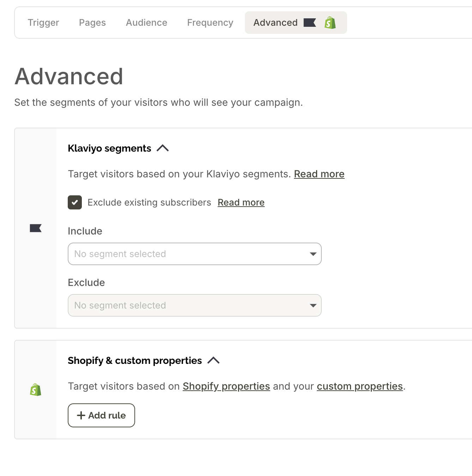Click the Shopify bag icon beside properties panel
Screen dimensions: 472x476
click(36, 390)
